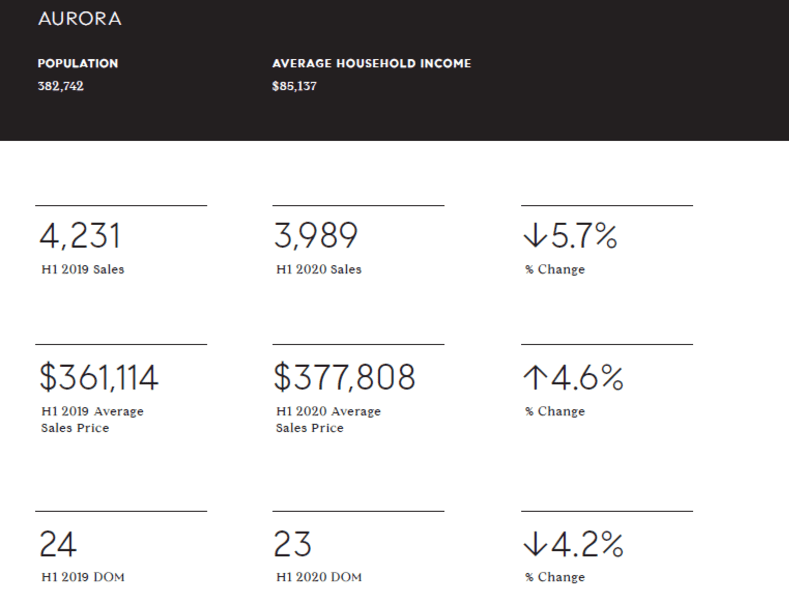This screenshot has height=603, width=789.
Task: Click the 5.7% change value
Action: 584,236
